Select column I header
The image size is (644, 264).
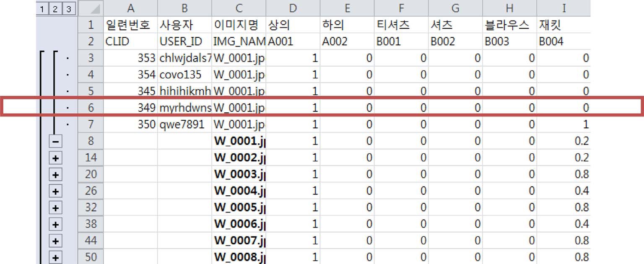tap(563, 8)
